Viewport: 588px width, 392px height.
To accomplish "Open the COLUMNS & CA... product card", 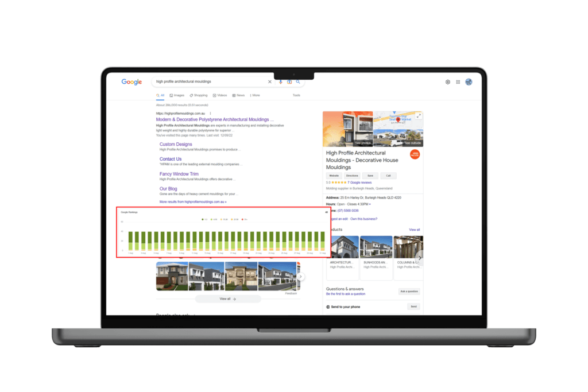I will [408, 258].
